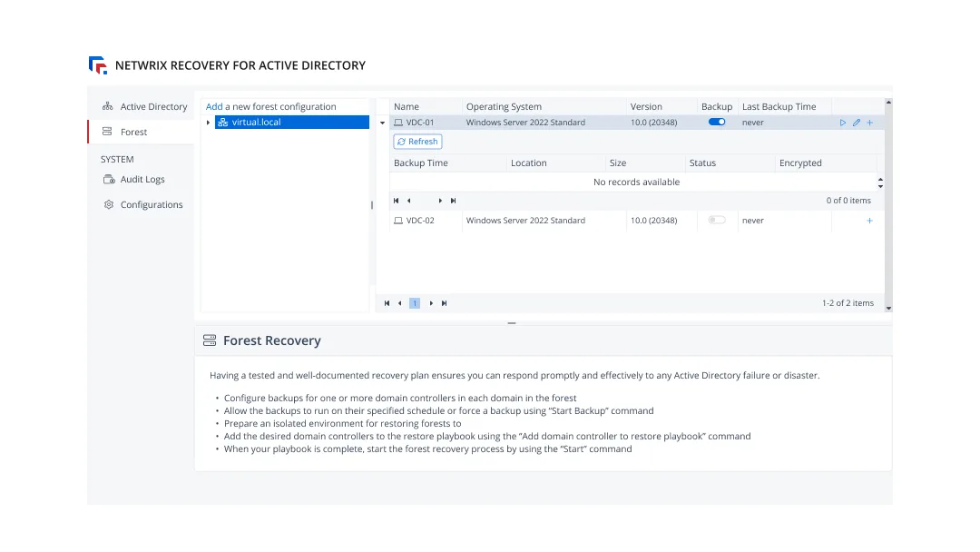Toggle on backup for VDC-02

[717, 220]
